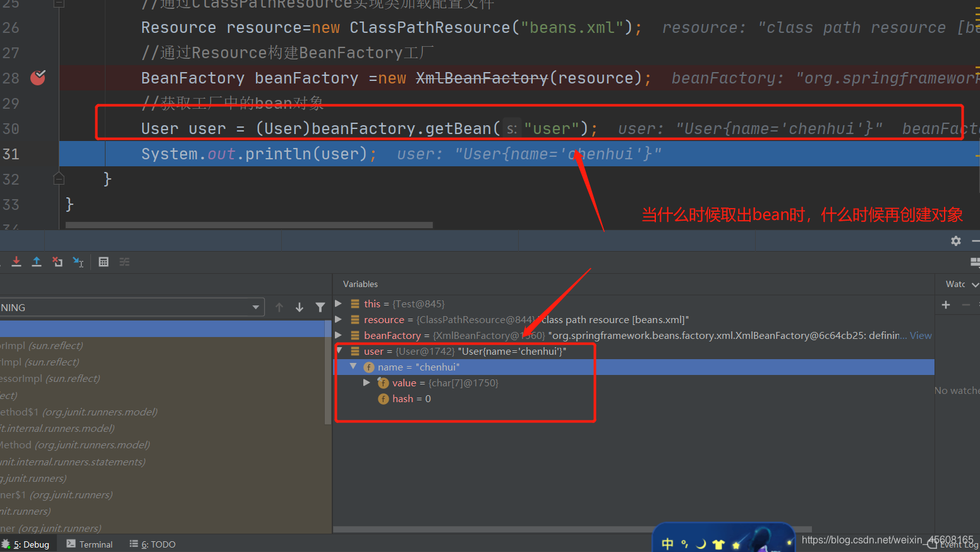980x552 pixels.
Task: Select stack frame 'Method (org.junit.runners.model)'
Action: tap(75, 445)
